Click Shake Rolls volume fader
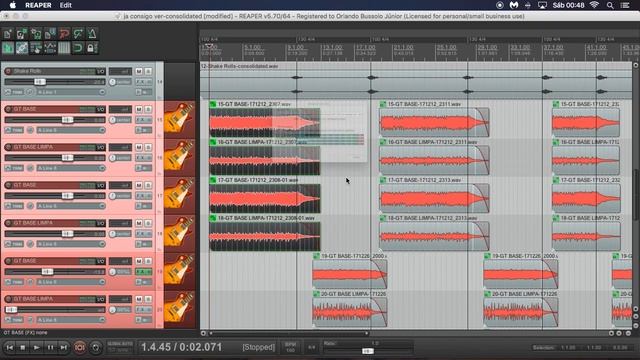This screenshot has width=640, height=360. (40, 82)
